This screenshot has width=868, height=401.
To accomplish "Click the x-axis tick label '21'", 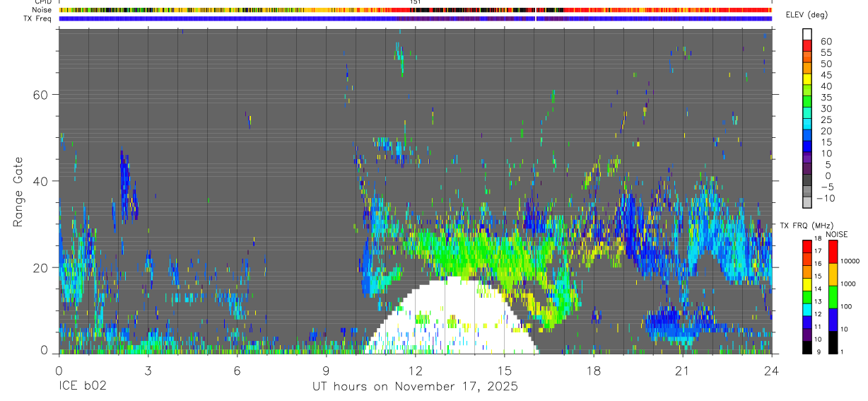I will coord(682,371).
